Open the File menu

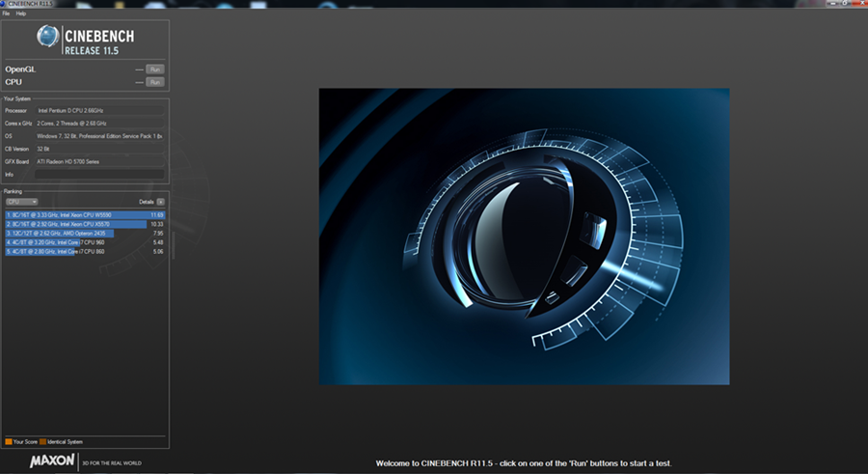pyautogui.click(x=6, y=14)
